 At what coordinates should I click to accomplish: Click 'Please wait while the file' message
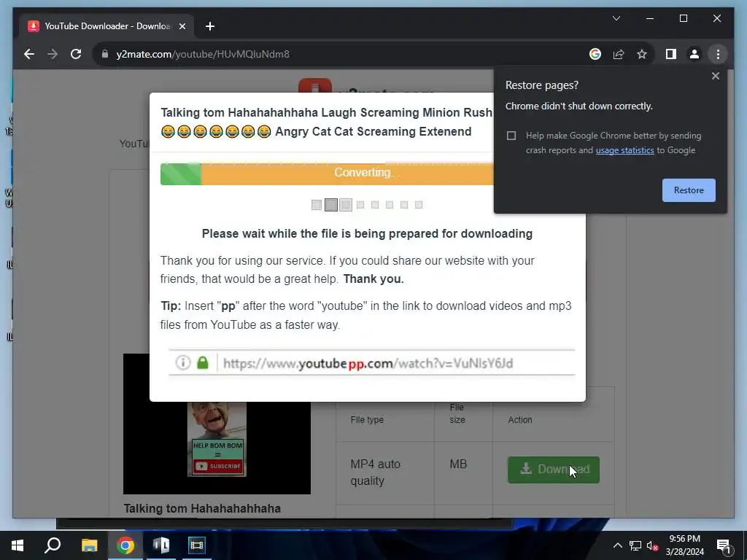point(367,234)
